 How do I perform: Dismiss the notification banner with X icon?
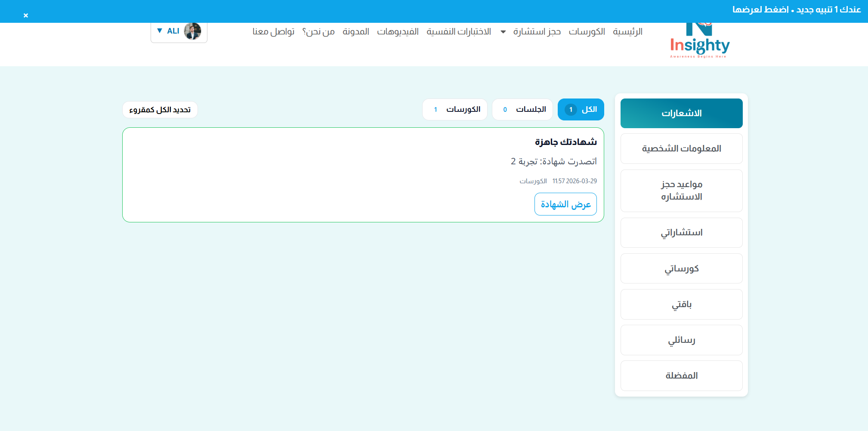click(x=26, y=15)
